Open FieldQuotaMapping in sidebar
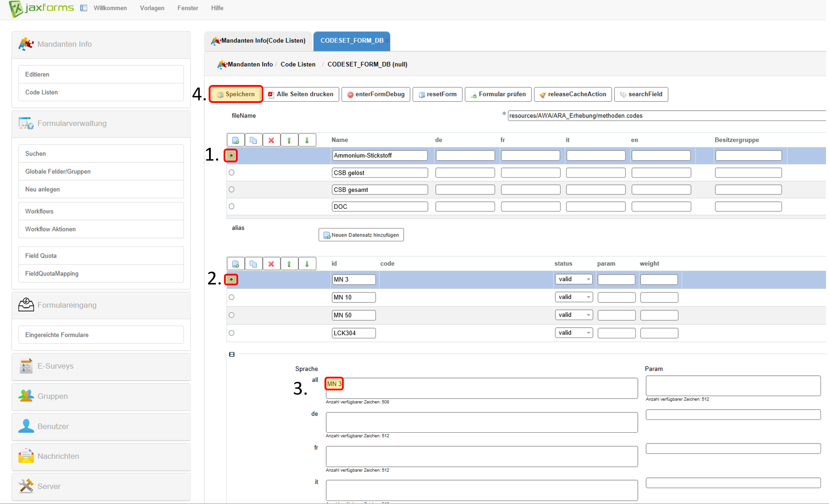 (101, 273)
